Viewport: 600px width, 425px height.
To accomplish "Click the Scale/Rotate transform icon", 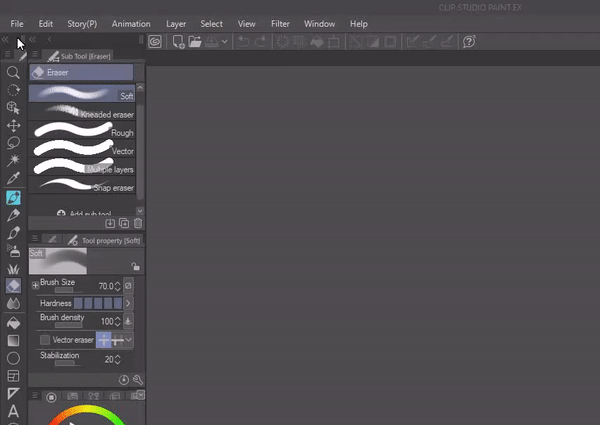I will [334, 41].
